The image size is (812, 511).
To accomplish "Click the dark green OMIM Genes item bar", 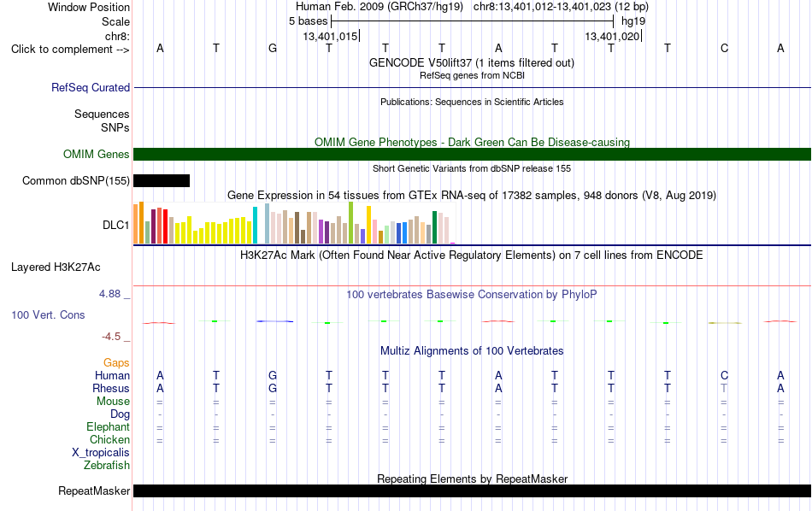I will [x=472, y=155].
